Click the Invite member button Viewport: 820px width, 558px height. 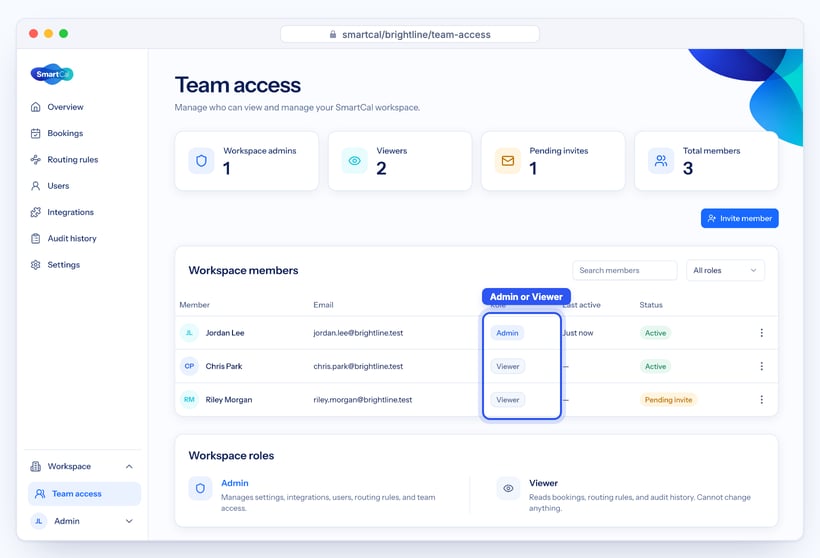(739, 219)
